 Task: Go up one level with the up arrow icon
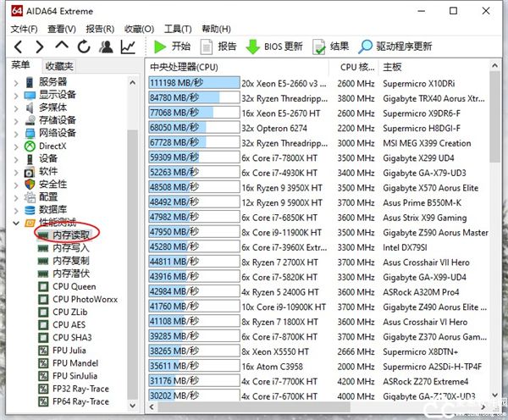(62, 46)
